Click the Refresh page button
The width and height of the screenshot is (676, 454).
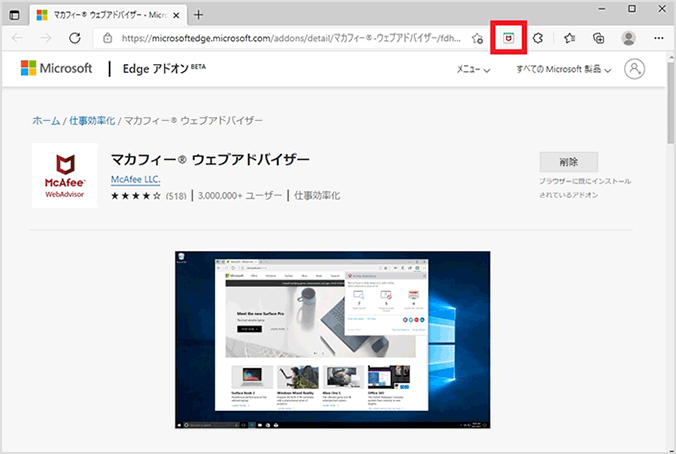(75, 38)
